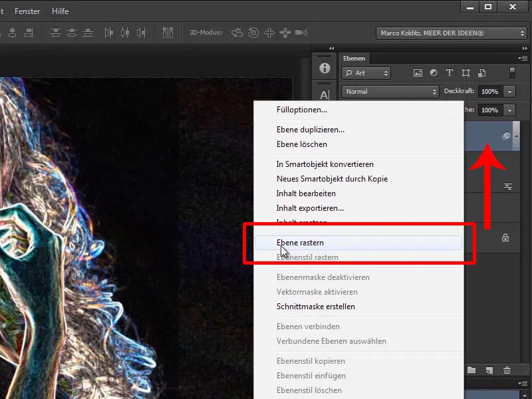The height and width of the screenshot is (399, 532).
Task: Filter layers by adjustment layers icon
Action: coord(434,72)
